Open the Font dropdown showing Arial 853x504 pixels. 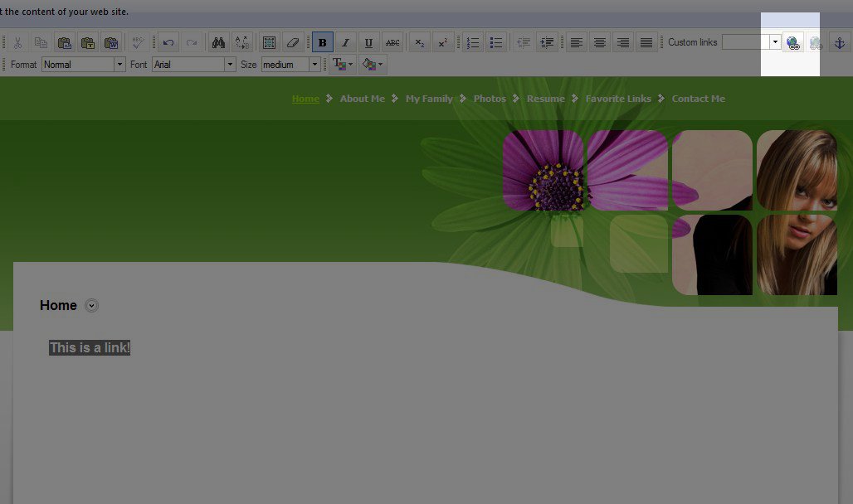coord(194,65)
